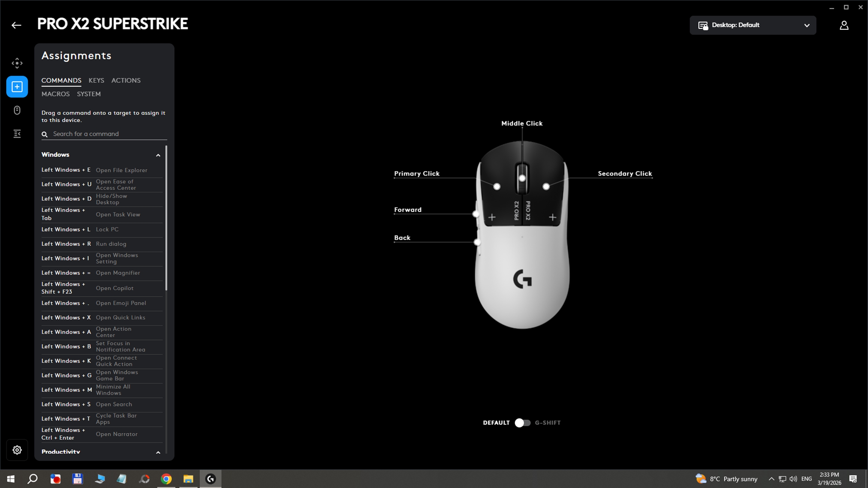Image resolution: width=868 pixels, height=488 pixels.
Task: Click the commands list scrollbar
Action: [166, 219]
